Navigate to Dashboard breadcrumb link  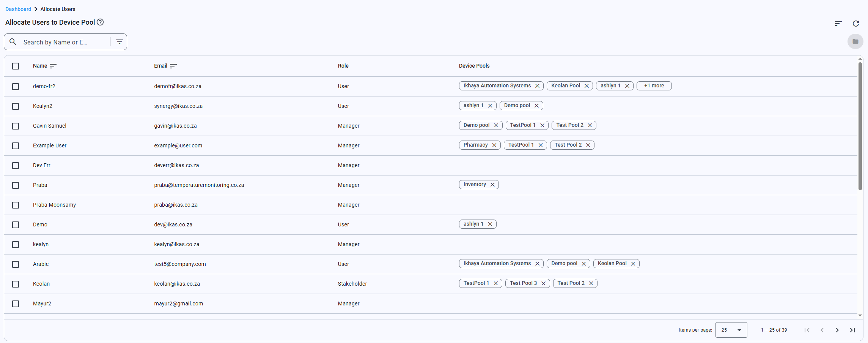pyautogui.click(x=18, y=9)
